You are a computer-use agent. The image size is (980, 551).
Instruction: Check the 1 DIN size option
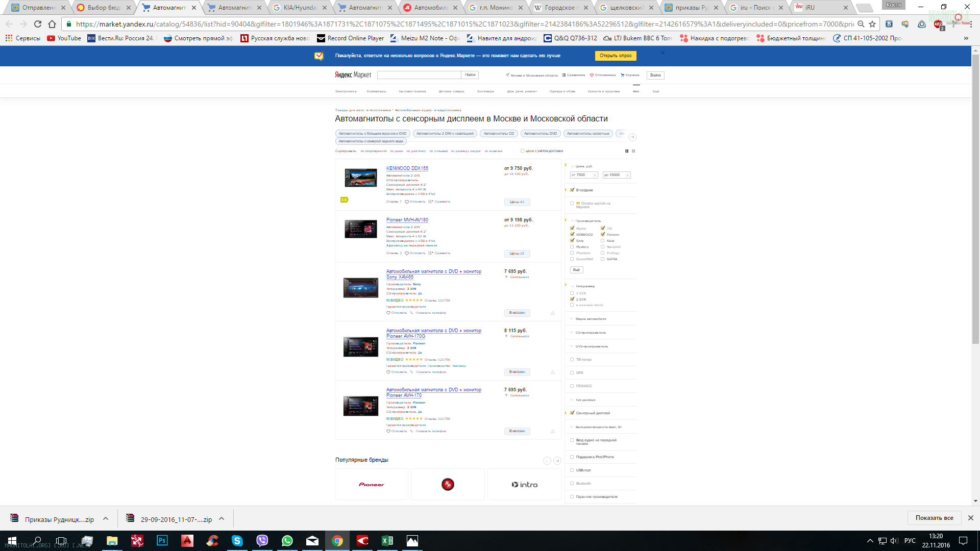click(572, 293)
